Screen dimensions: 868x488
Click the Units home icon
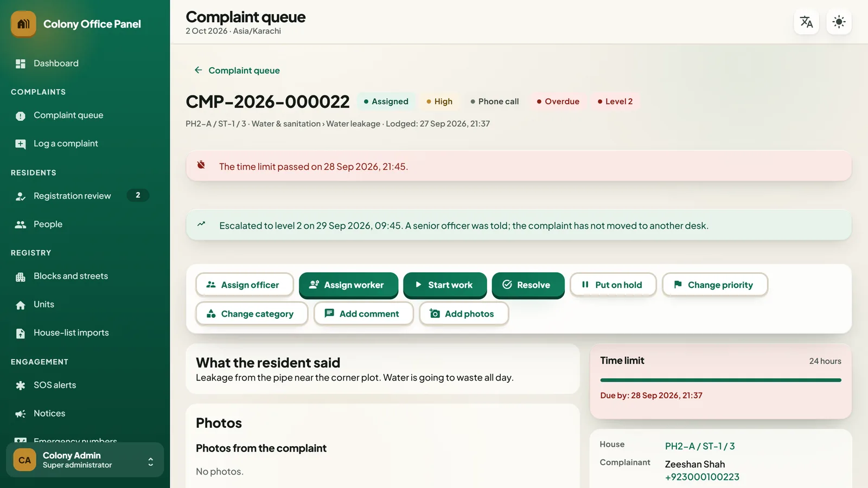tap(21, 305)
